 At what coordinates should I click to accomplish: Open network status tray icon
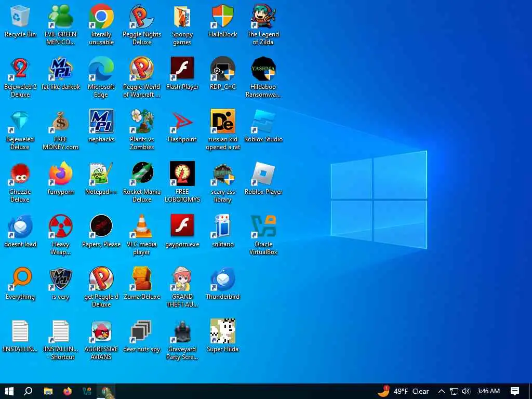(454, 391)
